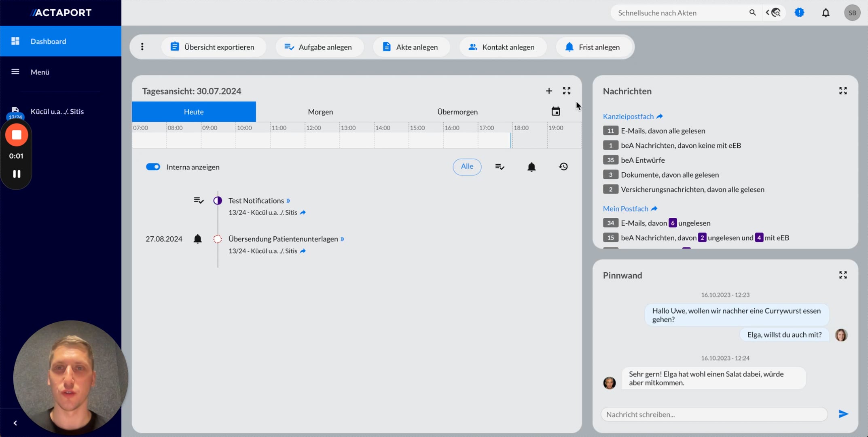The width and height of the screenshot is (868, 437).
Task: Click the plus icon in Tagesansicht
Action: [x=548, y=91]
